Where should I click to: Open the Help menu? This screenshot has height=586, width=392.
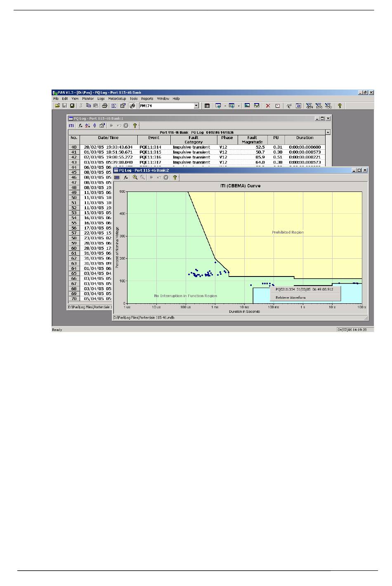pos(176,99)
